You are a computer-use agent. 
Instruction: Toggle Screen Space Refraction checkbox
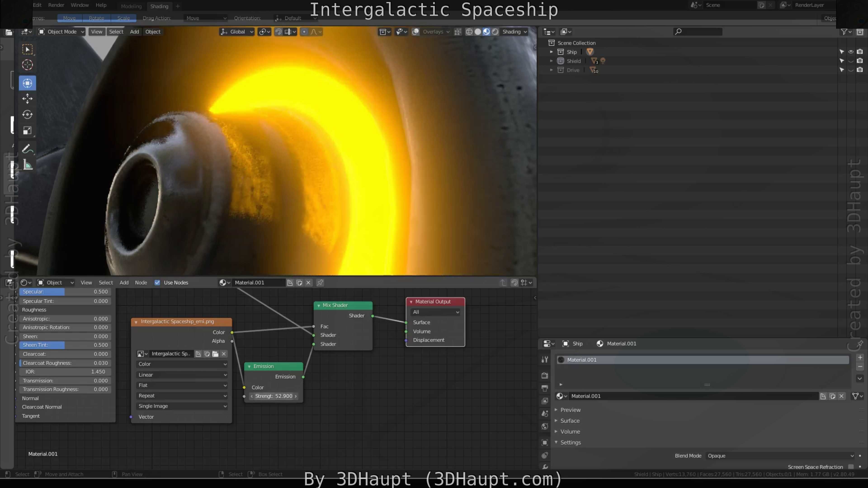[851, 467]
